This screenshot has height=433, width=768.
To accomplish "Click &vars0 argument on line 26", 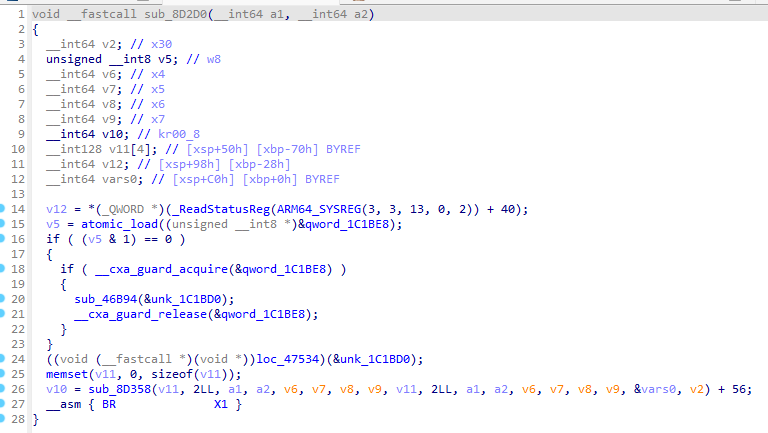I will (654, 389).
